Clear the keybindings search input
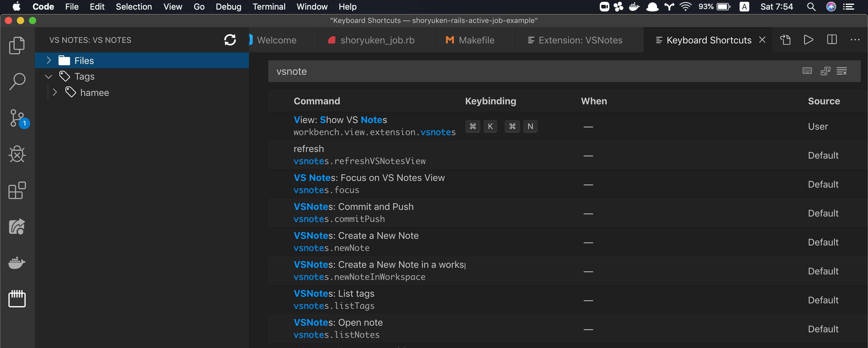 point(841,71)
